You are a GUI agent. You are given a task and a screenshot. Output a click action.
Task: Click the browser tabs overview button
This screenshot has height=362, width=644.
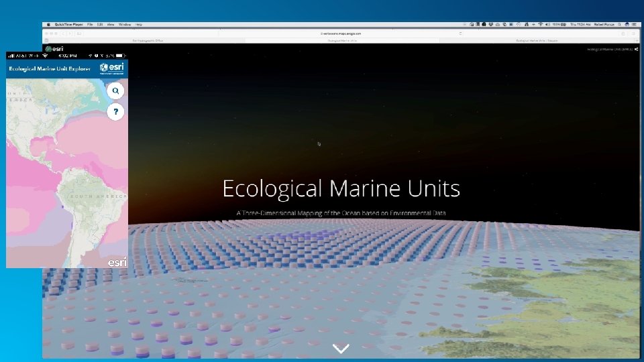coord(634,34)
